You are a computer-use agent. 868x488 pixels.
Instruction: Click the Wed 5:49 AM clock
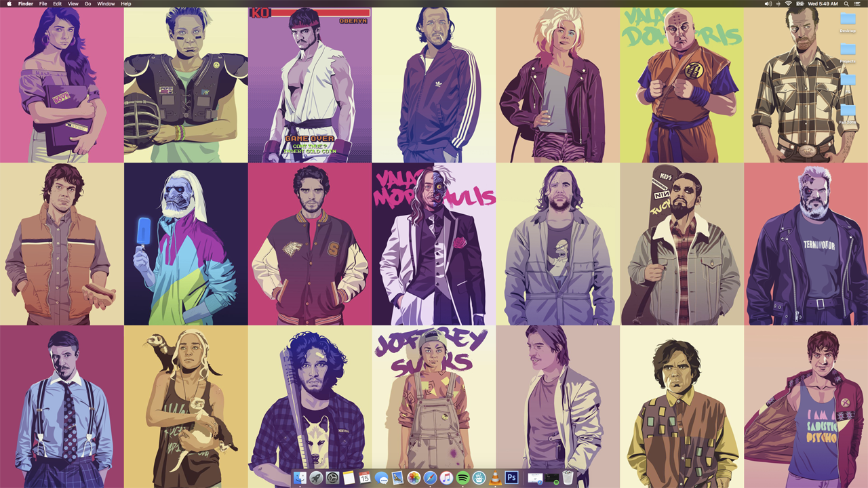pyautogui.click(x=823, y=3)
